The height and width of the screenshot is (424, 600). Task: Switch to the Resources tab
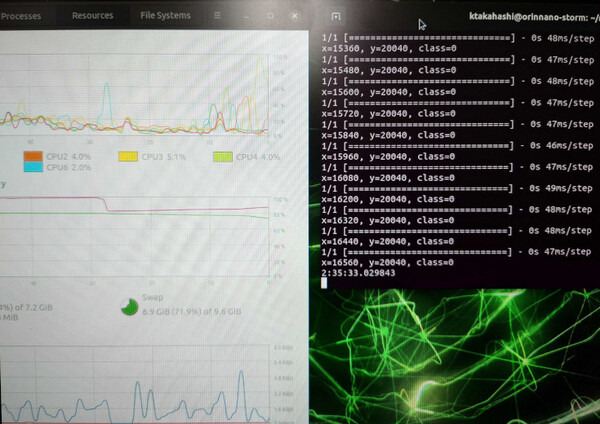93,16
